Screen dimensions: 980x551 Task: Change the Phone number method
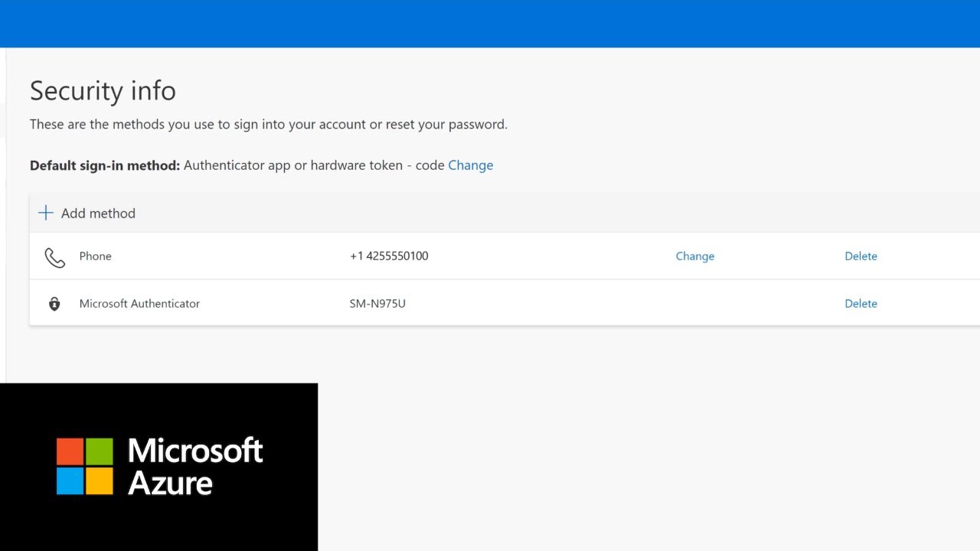click(x=695, y=256)
